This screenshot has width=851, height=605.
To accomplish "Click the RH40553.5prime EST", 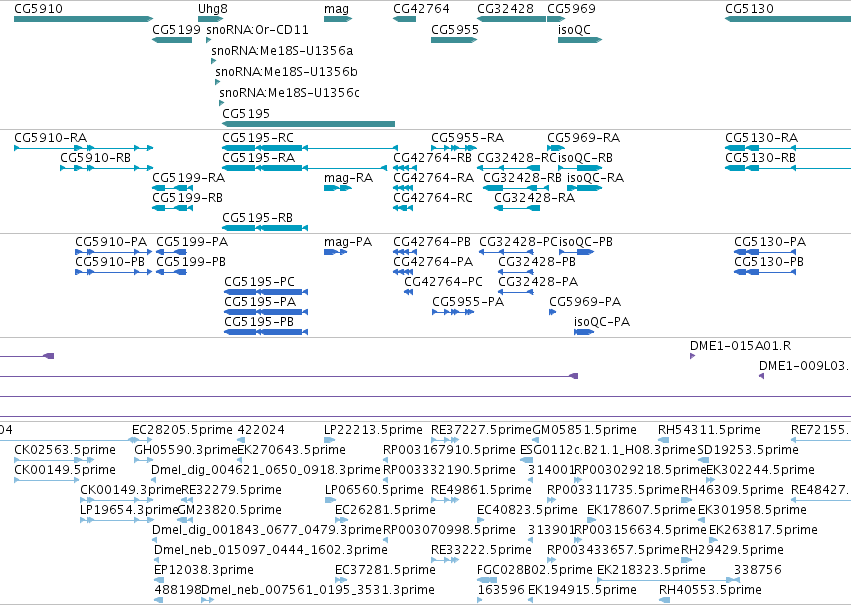I will tap(664, 600).
